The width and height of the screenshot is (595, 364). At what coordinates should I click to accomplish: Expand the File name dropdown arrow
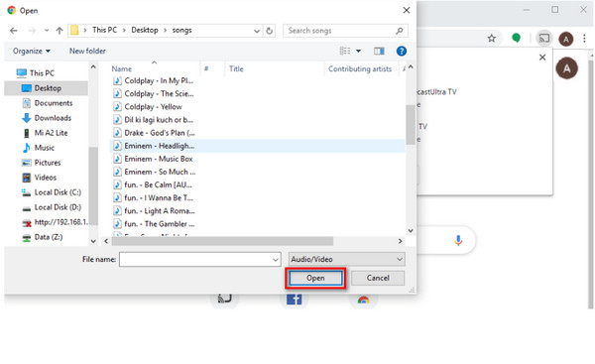click(x=276, y=260)
